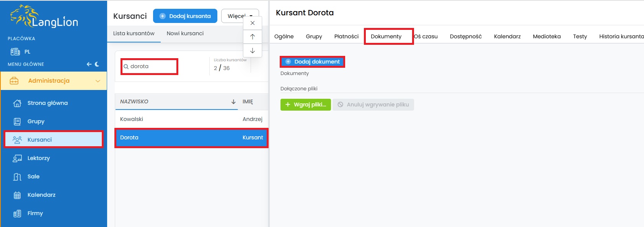
Task: Click the Dodaj dokument button
Action: (x=313, y=62)
